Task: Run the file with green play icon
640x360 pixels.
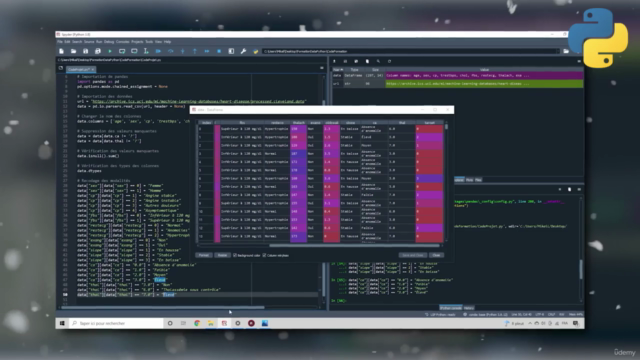Action: click(x=110, y=51)
